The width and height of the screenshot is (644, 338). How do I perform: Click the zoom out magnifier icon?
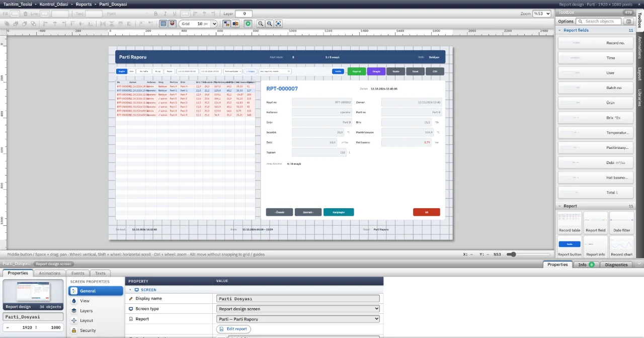(261, 24)
